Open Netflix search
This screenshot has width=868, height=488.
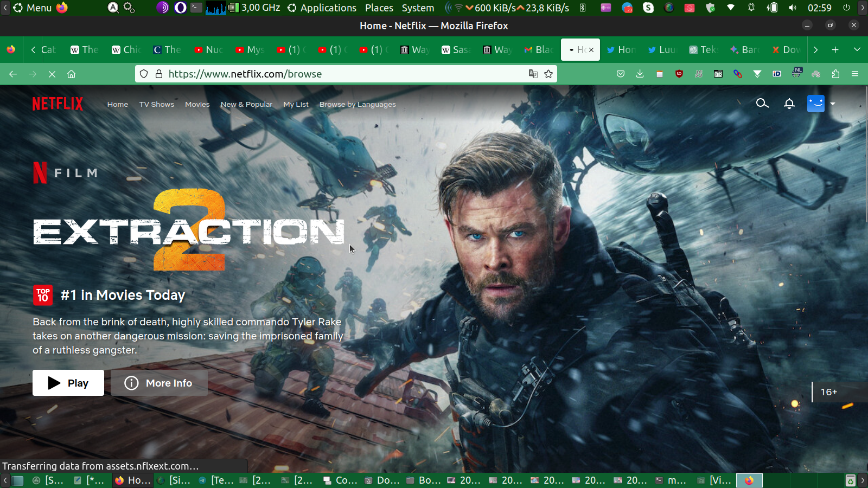pyautogui.click(x=762, y=103)
